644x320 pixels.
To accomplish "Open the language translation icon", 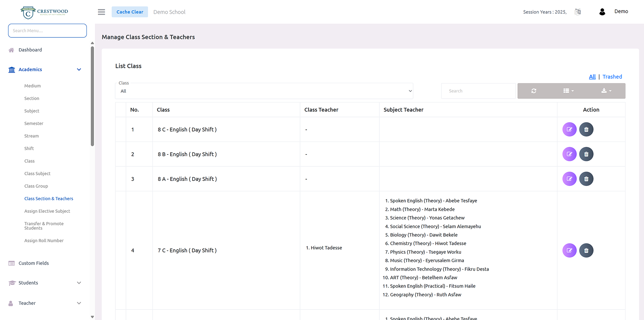I will [578, 12].
